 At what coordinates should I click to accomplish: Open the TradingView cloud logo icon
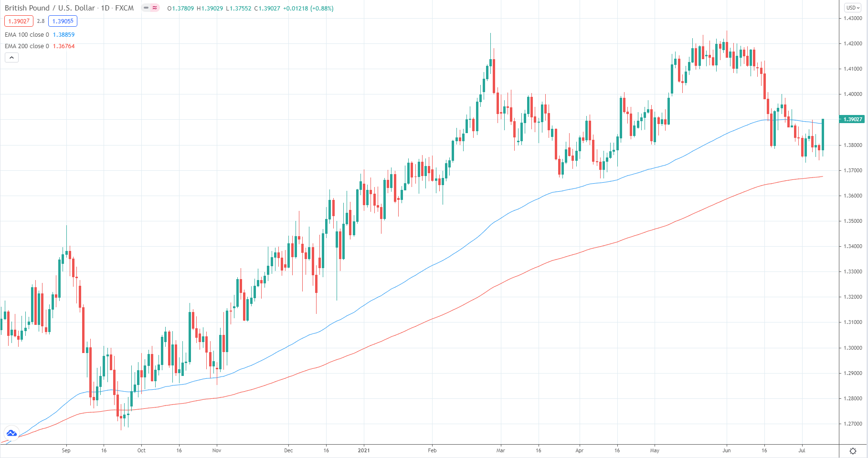click(x=11, y=433)
